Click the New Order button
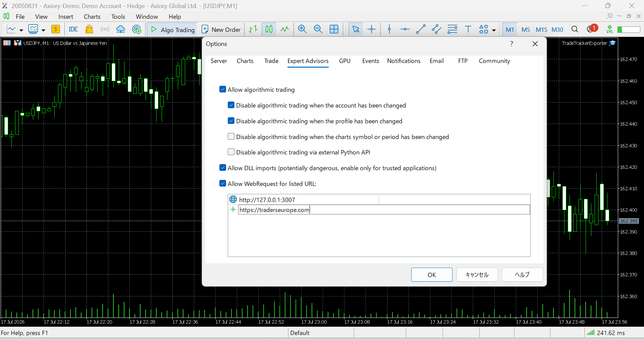This screenshot has width=644, height=340. pyautogui.click(x=221, y=29)
